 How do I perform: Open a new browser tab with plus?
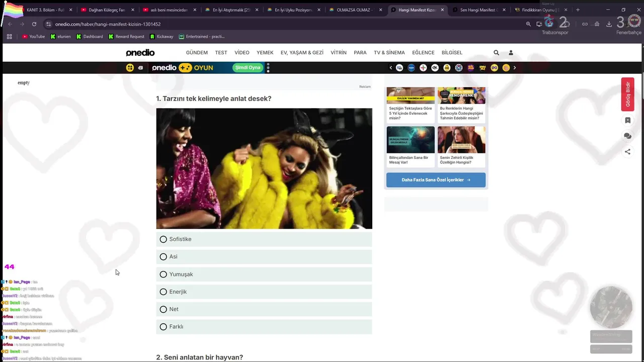pos(578,10)
